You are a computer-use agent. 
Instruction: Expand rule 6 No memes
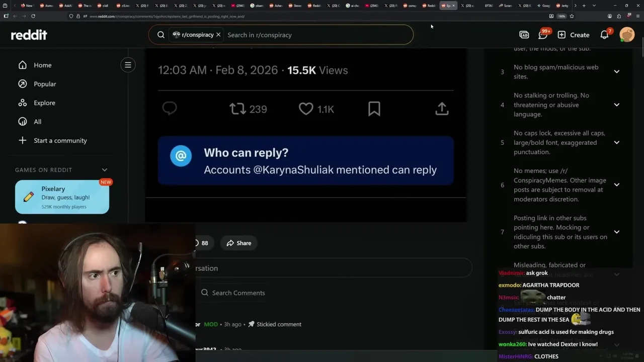tap(616, 185)
